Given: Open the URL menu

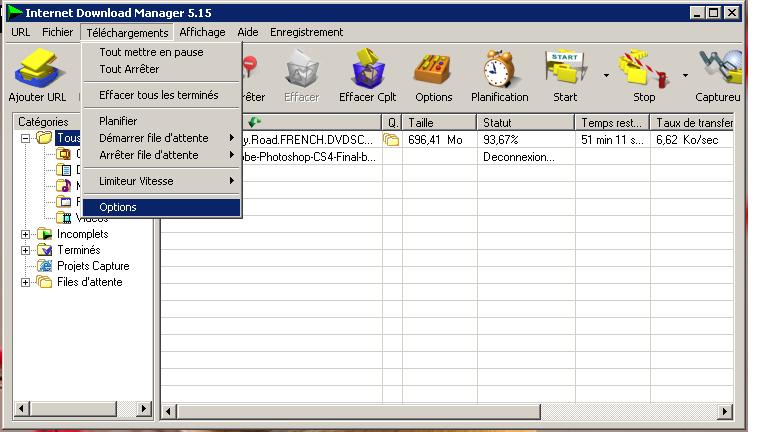Looking at the screenshot, I should click(20, 32).
